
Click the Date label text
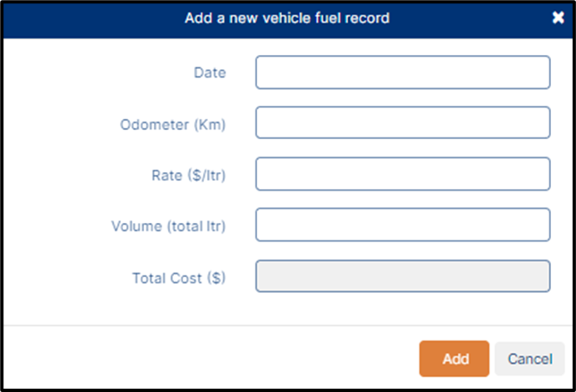pyautogui.click(x=210, y=72)
